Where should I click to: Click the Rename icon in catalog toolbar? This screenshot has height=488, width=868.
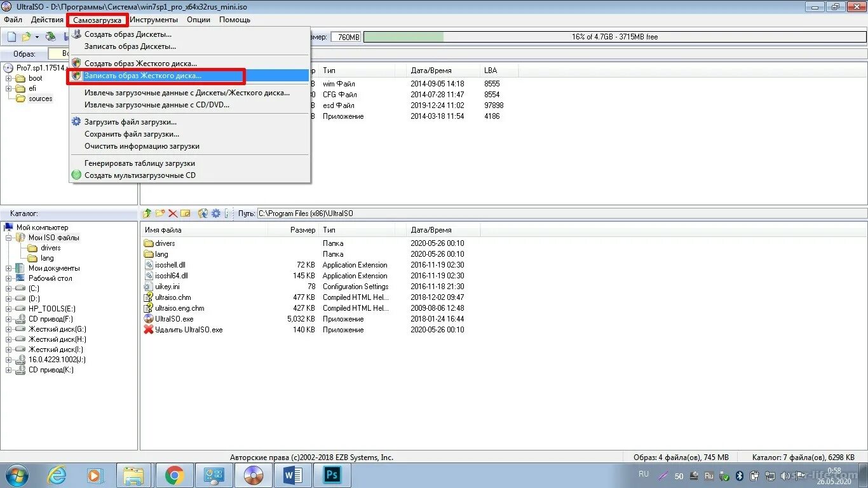186,213
